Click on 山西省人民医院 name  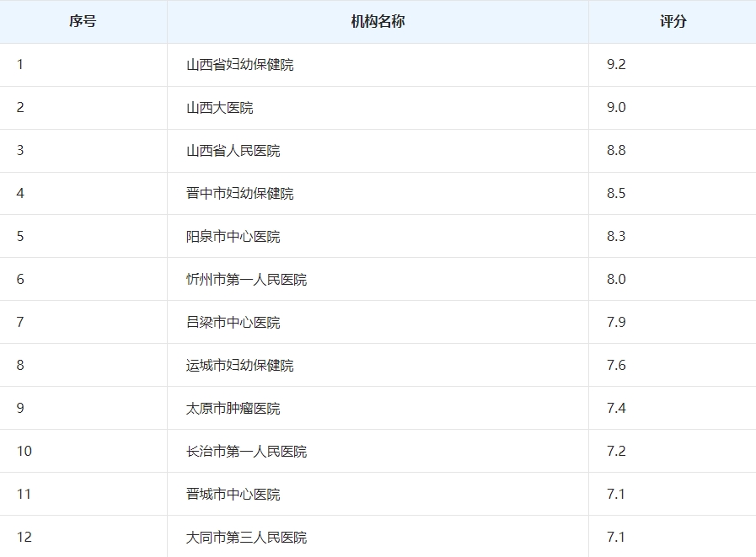[x=233, y=151]
